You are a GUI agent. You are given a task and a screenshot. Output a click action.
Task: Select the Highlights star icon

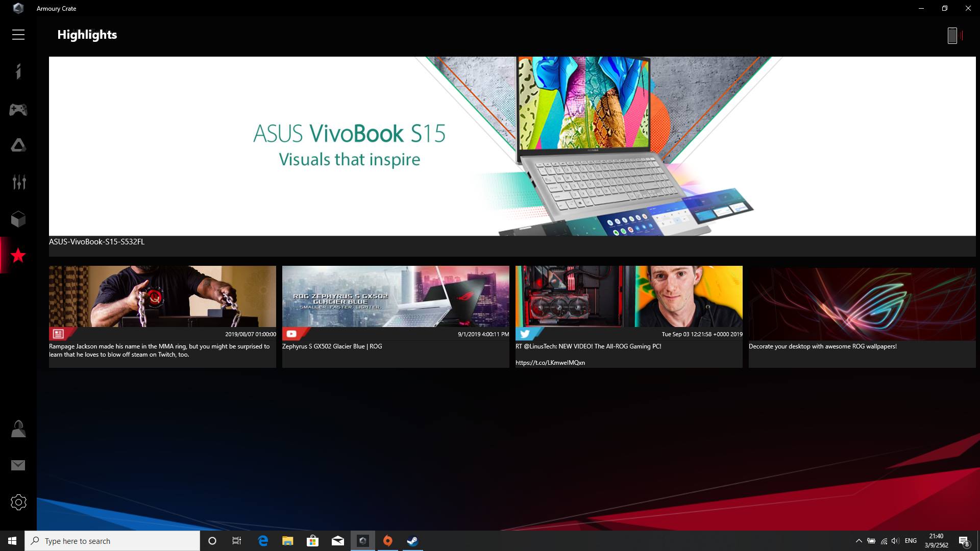click(18, 255)
